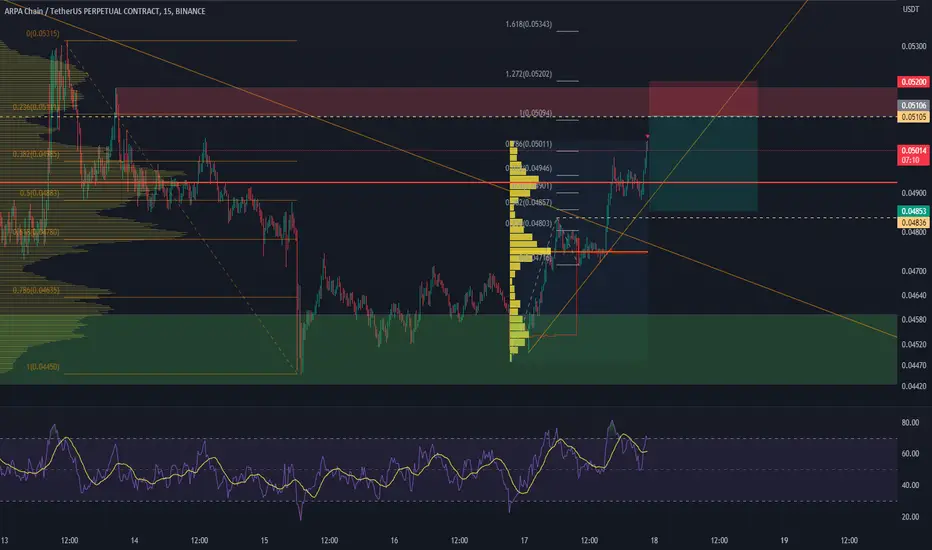
Task: Click the red 0.05200 price label
Action: 913,82
